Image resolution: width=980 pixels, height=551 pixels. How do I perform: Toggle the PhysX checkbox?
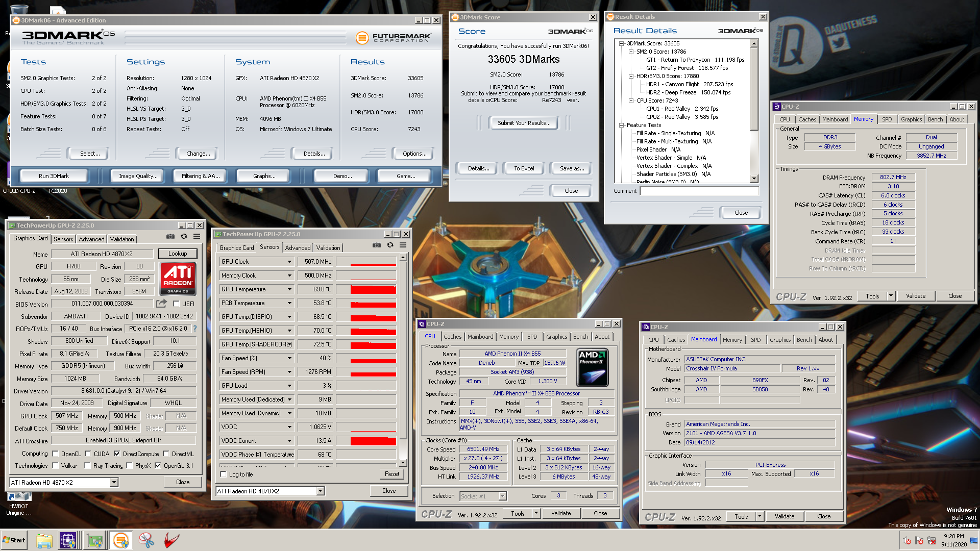(x=129, y=465)
